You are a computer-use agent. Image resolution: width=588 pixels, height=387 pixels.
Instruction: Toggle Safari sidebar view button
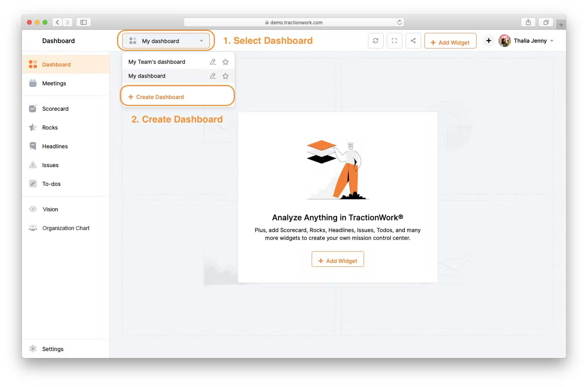(x=84, y=22)
